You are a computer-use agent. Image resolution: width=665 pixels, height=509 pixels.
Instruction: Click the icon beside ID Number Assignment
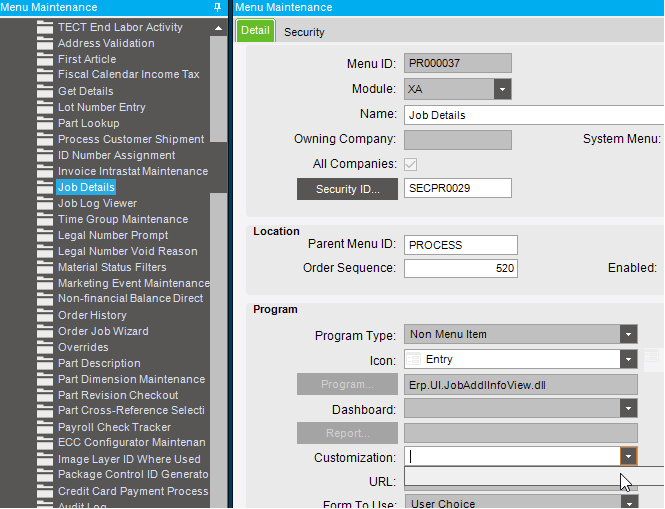[45, 156]
